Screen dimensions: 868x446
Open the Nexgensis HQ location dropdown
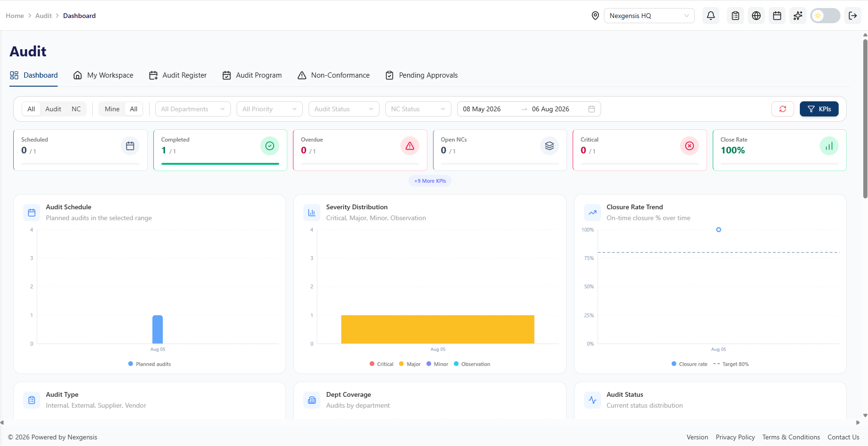[x=649, y=16]
